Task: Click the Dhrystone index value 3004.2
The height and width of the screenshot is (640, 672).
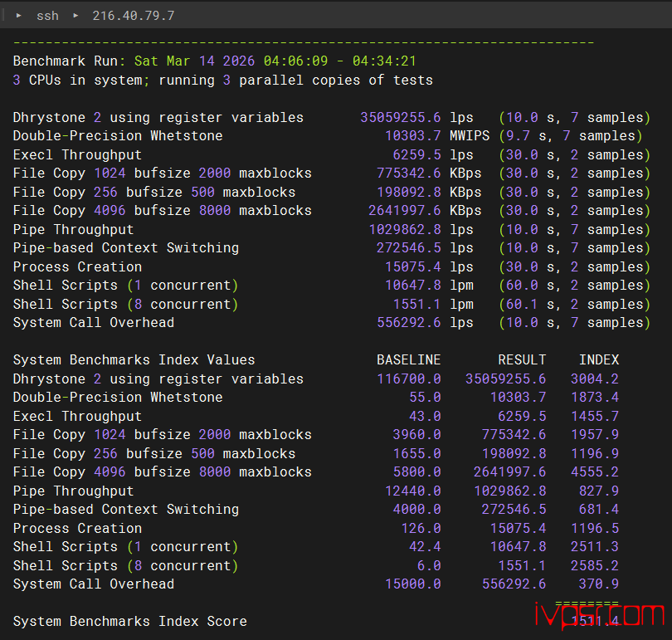Action: click(x=594, y=379)
